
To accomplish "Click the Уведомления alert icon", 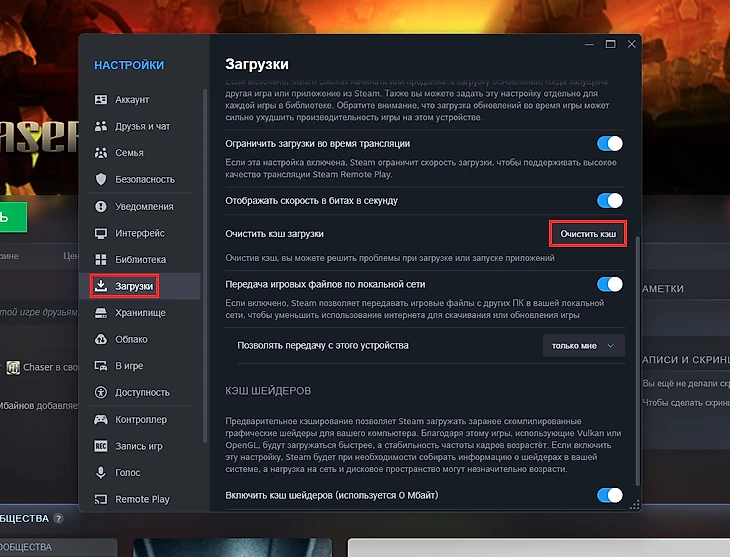I will [x=101, y=207].
